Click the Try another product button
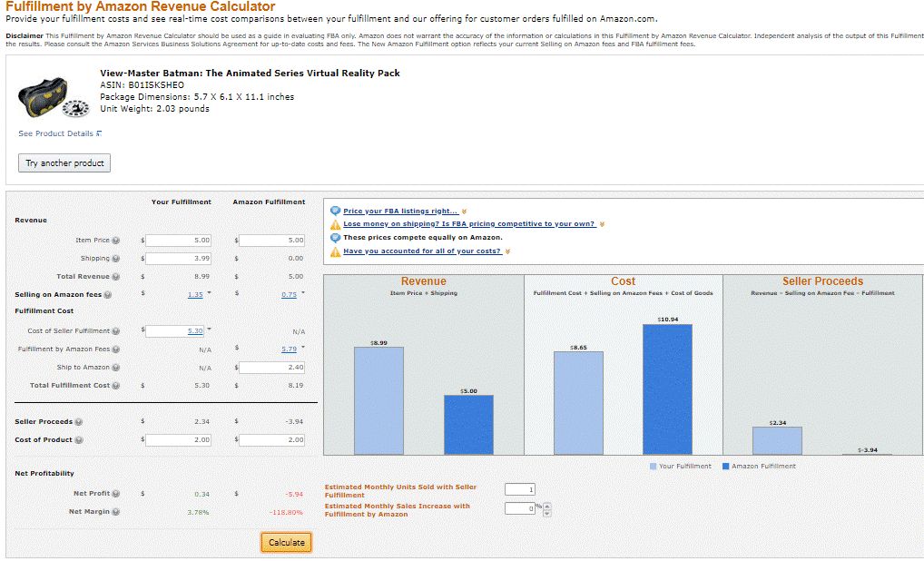Screen dimensions: 924x561 (x=64, y=163)
